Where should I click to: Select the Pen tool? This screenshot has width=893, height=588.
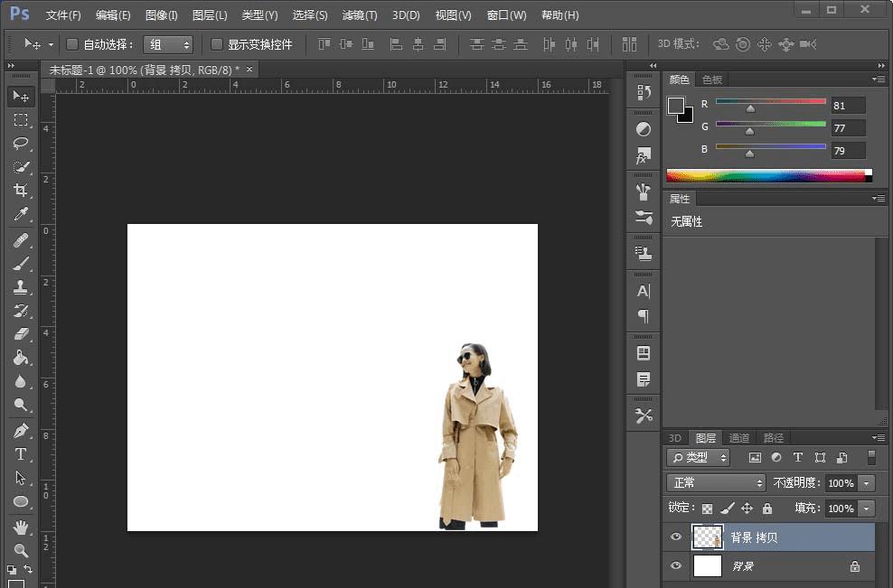tap(21, 431)
